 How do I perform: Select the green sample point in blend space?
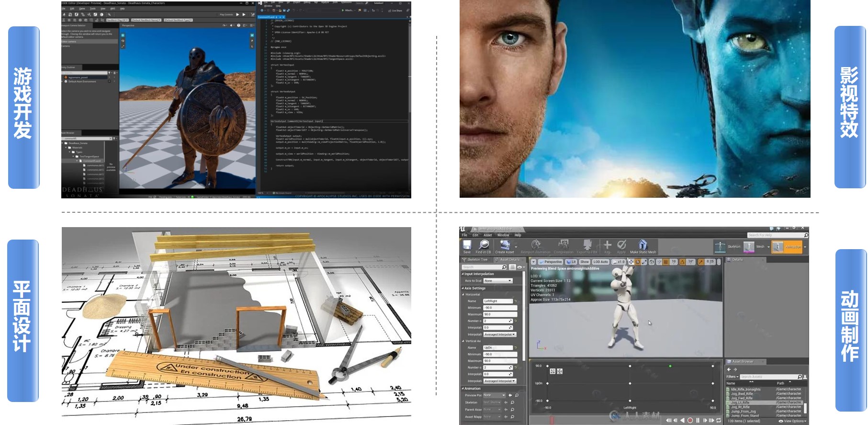[x=670, y=366]
